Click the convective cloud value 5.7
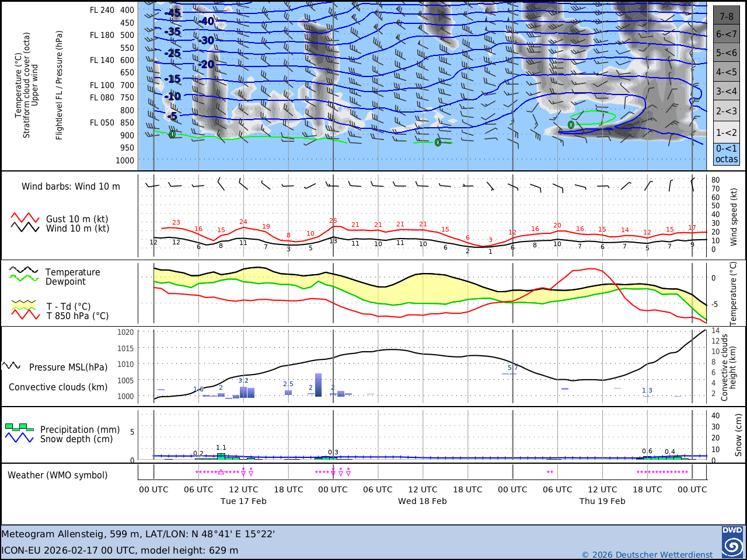The height and width of the screenshot is (560, 747). point(513,367)
